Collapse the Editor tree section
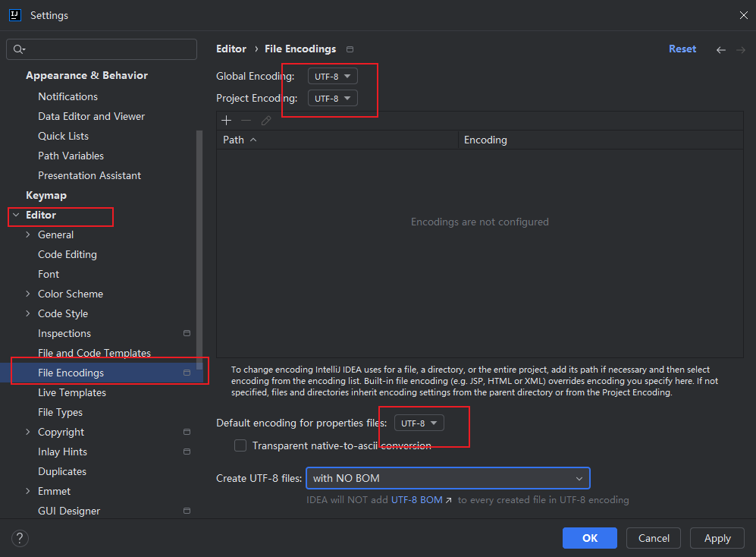 [16, 215]
